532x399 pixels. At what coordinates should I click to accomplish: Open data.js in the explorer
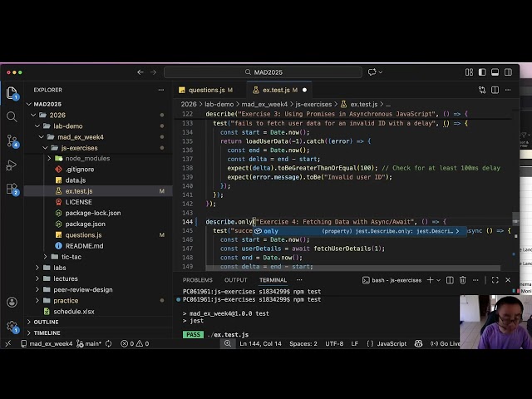tap(76, 180)
